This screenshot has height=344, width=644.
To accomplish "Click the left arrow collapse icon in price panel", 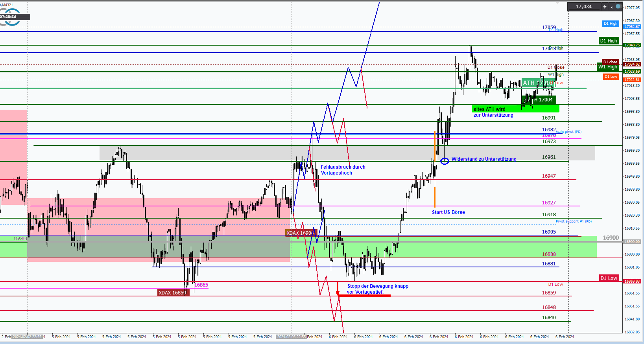I will (612, 7).
